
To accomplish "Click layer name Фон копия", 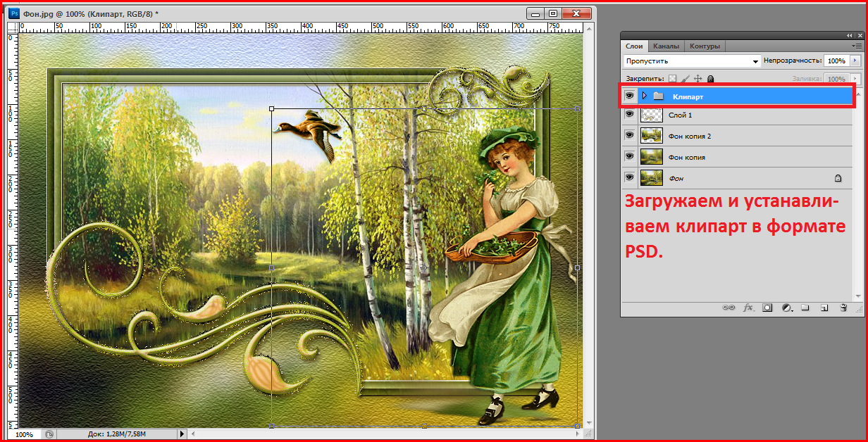I will point(686,157).
